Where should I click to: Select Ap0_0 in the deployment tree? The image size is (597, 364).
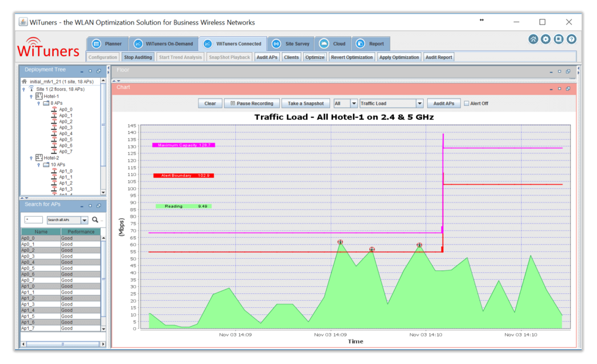(66, 109)
